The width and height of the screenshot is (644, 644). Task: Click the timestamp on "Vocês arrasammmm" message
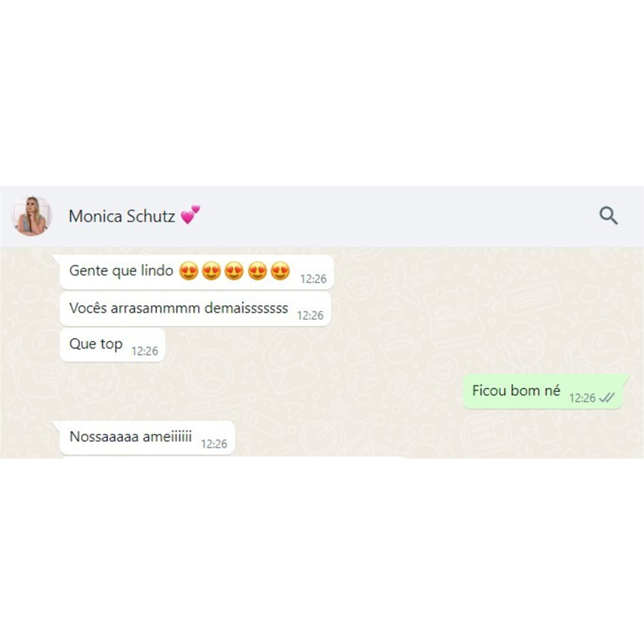tap(311, 316)
